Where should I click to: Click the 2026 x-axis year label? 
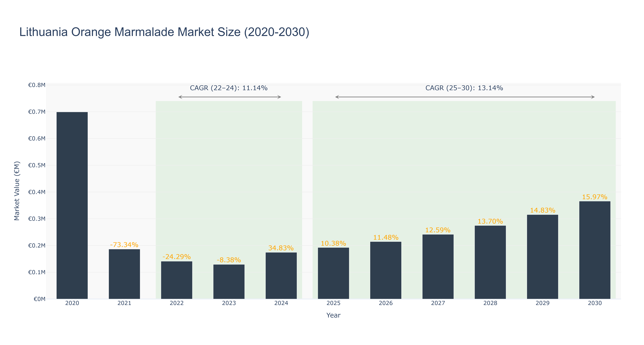coord(385,303)
